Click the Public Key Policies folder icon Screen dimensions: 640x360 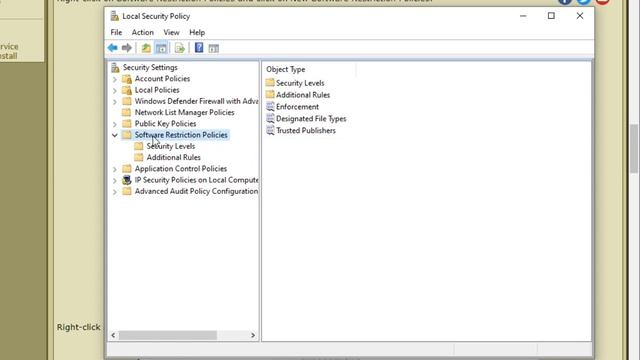click(127, 123)
